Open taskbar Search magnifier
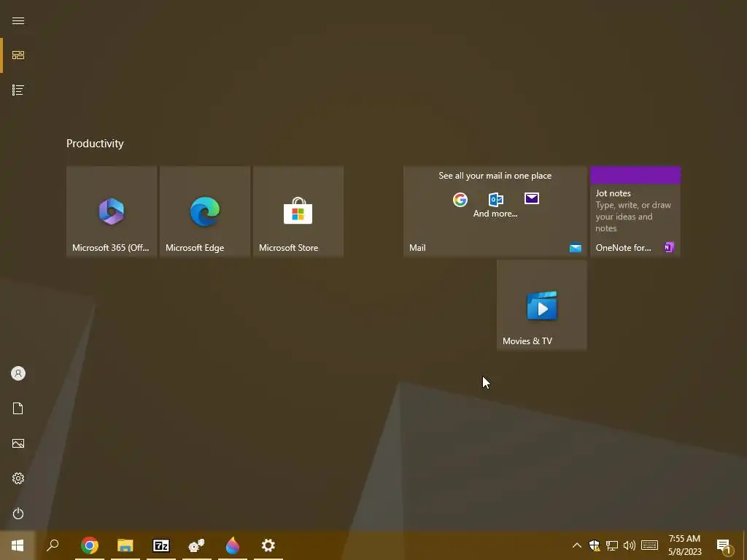Viewport: 747px width, 560px height. 53,545
